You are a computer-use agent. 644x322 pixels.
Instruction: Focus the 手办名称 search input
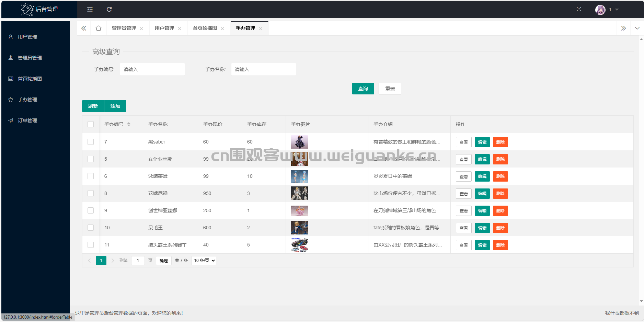pos(264,69)
